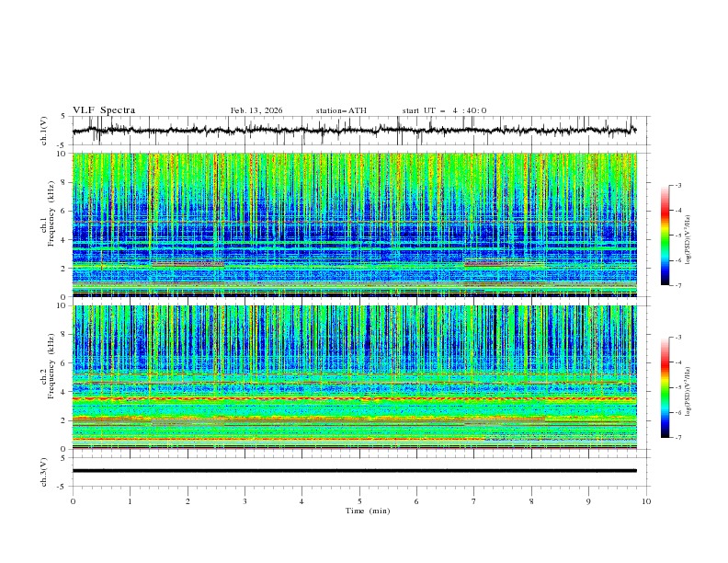Click the "5" tick on the time axis
This screenshot has height=563, width=728.
359,501
